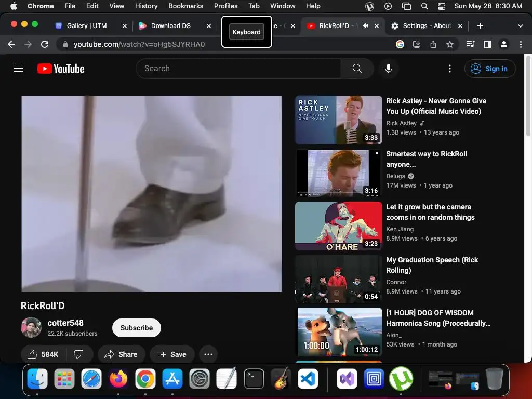Screen dimensions: 532x399
Task: Mute the RickRoll'D tab via speaker icon
Action: point(365,26)
